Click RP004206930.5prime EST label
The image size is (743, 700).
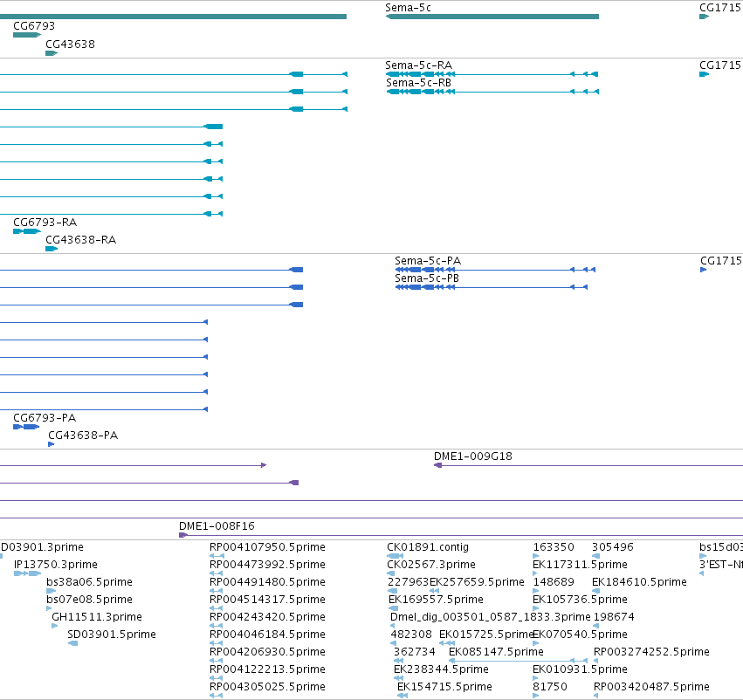267,652
